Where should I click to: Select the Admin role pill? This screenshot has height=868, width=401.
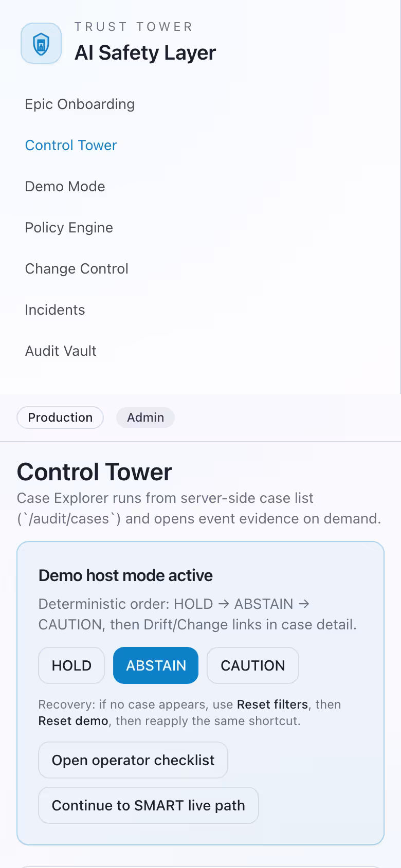click(x=145, y=417)
